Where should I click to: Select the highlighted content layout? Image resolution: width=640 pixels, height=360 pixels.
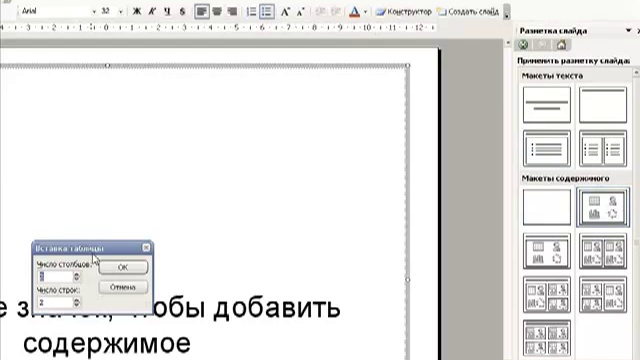(x=602, y=207)
